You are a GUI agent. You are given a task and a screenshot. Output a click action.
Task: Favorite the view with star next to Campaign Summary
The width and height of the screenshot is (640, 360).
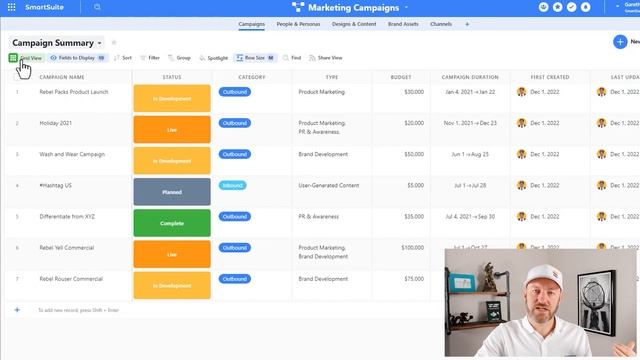point(114,42)
